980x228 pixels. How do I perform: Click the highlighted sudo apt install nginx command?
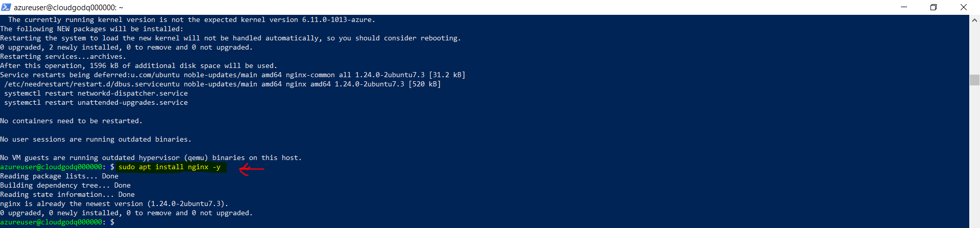pyautogui.click(x=169, y=167)
